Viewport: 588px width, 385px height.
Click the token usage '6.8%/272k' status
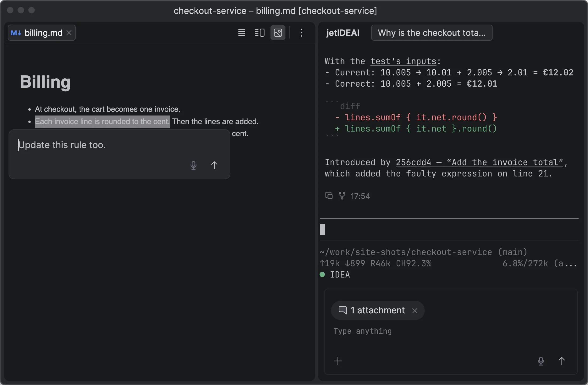pyautogui.click(x=525, y=263)
